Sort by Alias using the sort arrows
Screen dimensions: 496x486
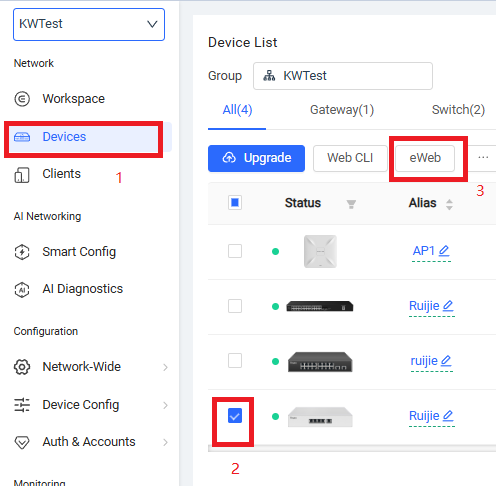(449, 204)
